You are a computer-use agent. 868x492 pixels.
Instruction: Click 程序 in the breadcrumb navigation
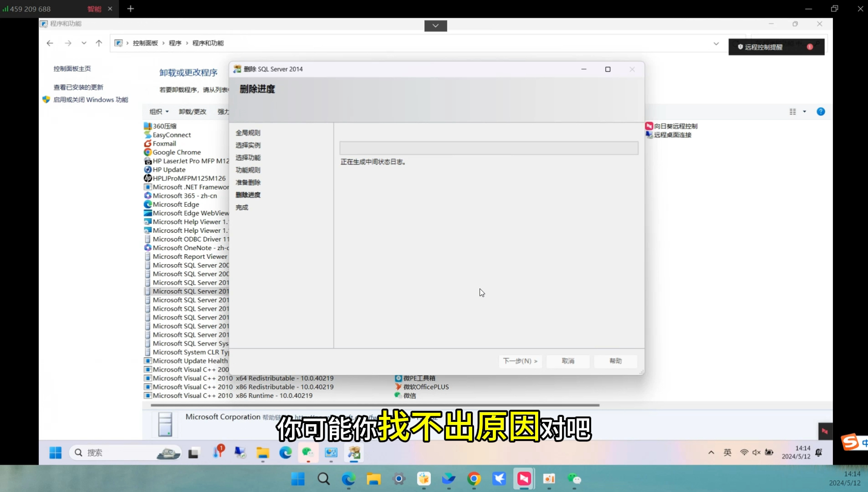[x=175, y=43]
